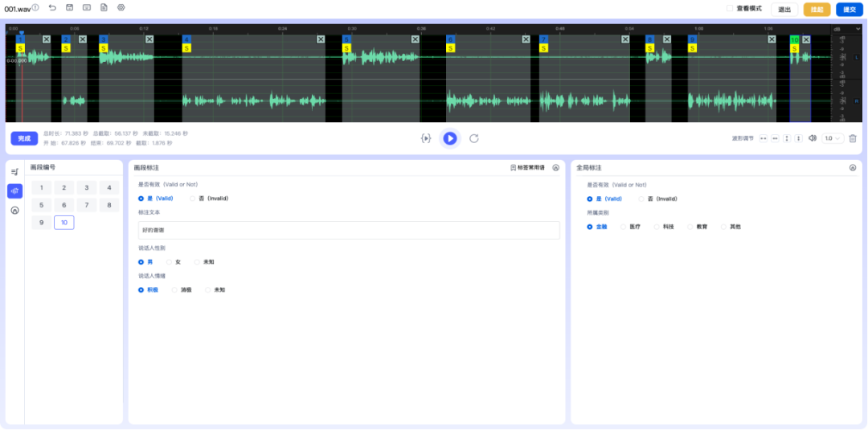
Task: Click the undo arrow icon
Action: [52, 7]
